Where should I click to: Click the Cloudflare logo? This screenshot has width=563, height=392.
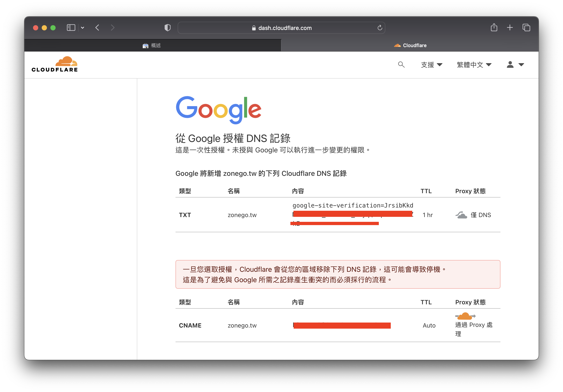tap(55, 64)
